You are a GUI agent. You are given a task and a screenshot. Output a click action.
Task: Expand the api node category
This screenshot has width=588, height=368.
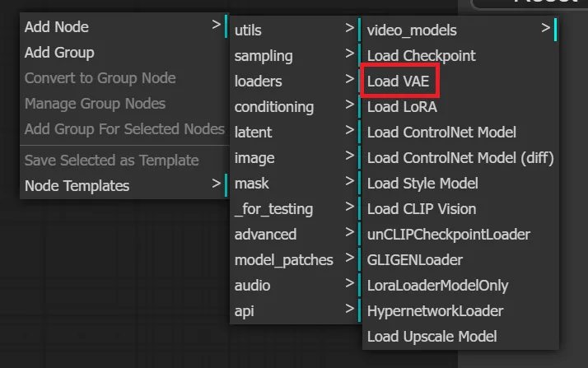[293, 311]
